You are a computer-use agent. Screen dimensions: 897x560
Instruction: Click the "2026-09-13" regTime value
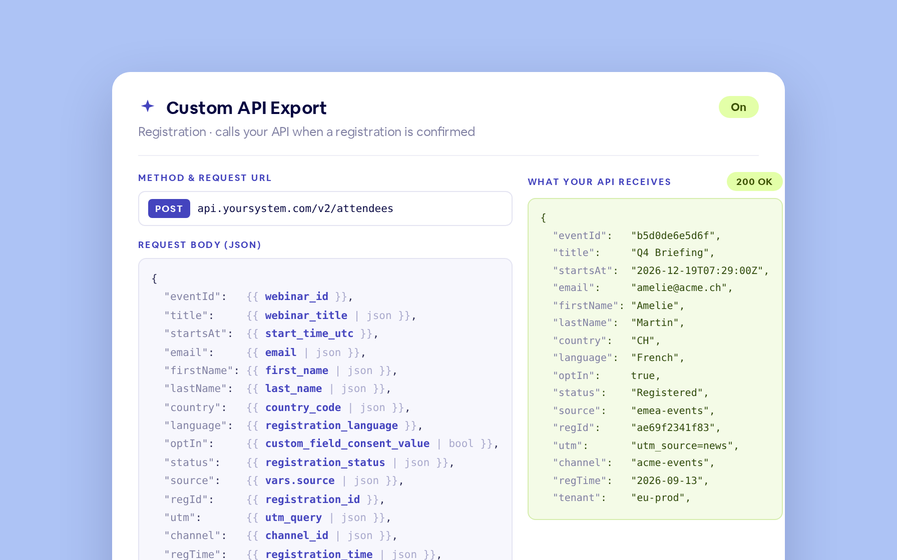click(669, 480)
